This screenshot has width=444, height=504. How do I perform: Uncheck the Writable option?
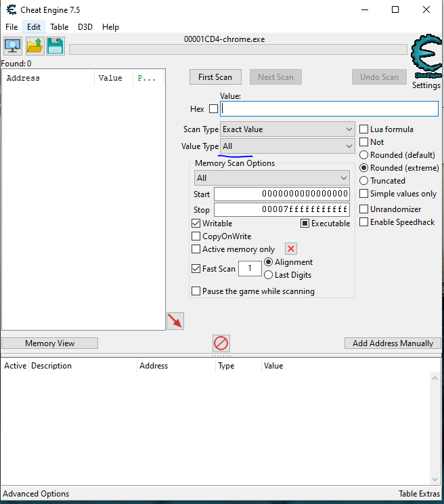click(x=196, y=224)
